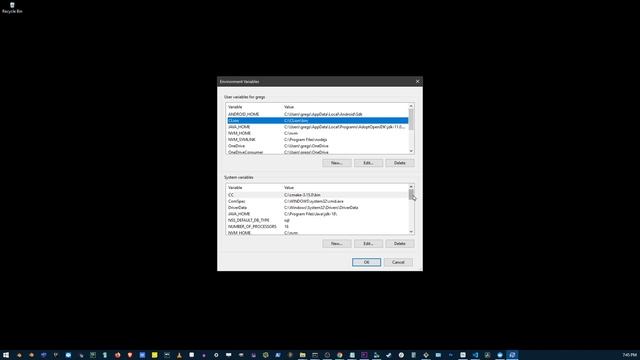640x360 pixels.
Task: Click Edit under User variables
Action: tap(368, 163)
